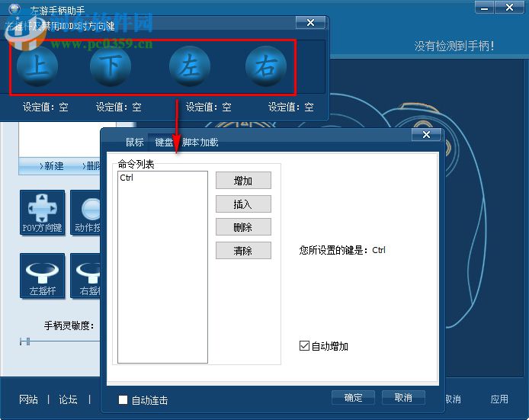Open the 网站 link
Image resolution: width=529 pixels, height=420 pixels.
coord(28,399)
